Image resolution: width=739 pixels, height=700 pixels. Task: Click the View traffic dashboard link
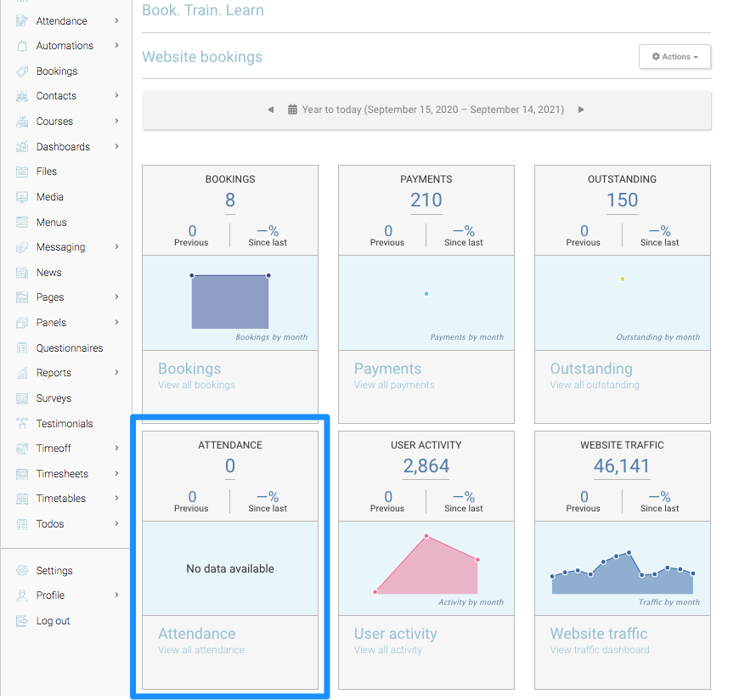click(x=599, y=650)
